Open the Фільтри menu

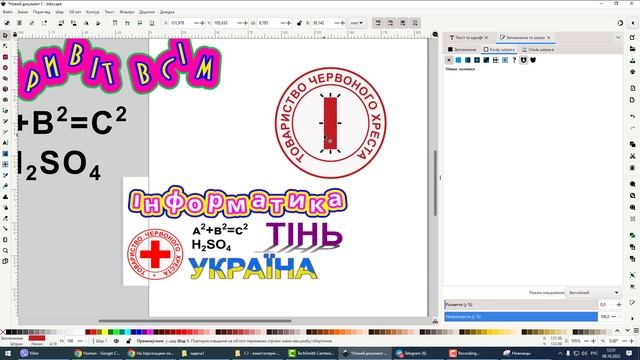(127, 12)
